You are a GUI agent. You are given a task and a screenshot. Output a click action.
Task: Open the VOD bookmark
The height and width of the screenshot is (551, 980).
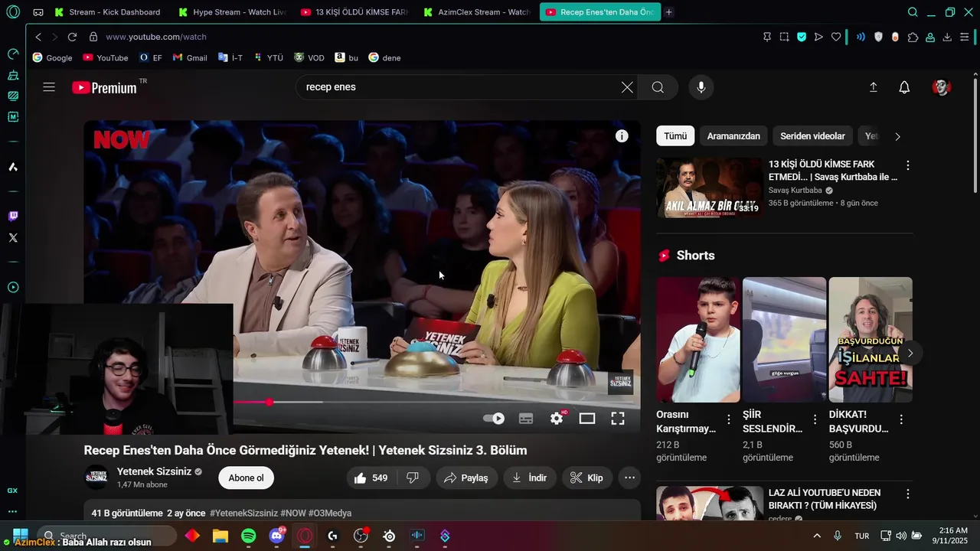[309, 57]
